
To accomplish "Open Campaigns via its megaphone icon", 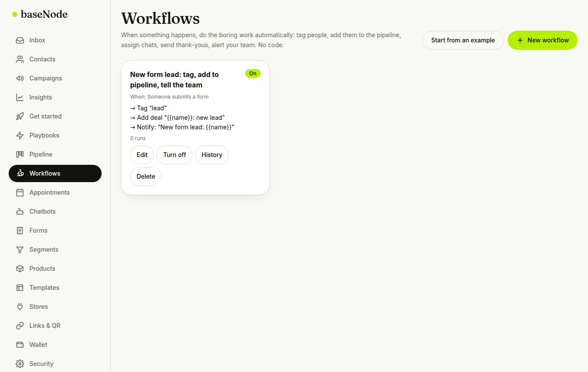I will click(20, 78).
